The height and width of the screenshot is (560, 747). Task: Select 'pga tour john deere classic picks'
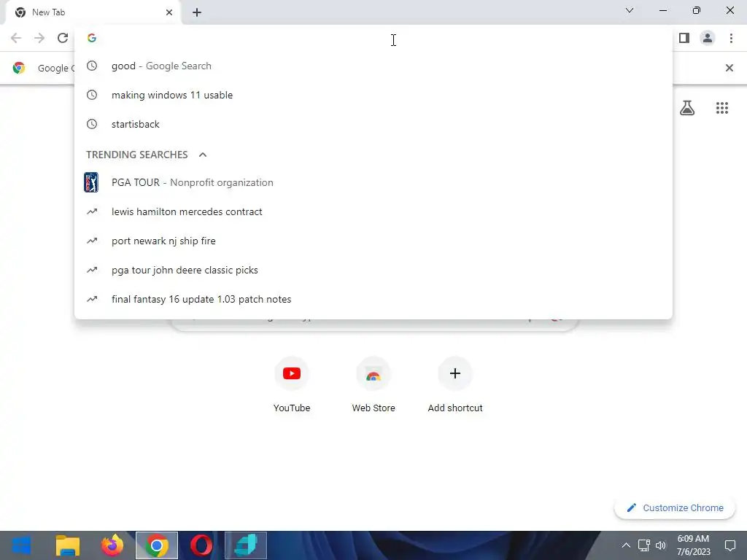pos(373,270)
